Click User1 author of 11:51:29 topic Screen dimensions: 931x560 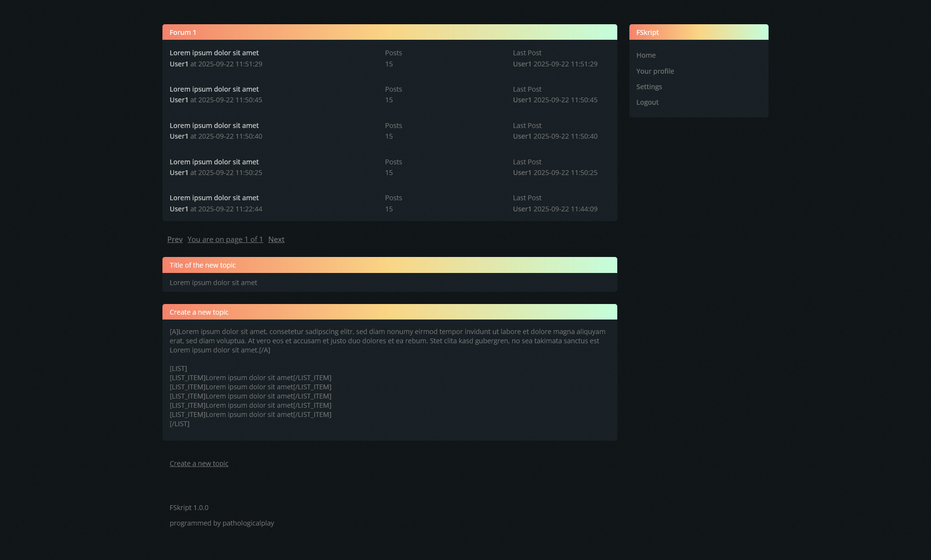[x=178, y=64]
